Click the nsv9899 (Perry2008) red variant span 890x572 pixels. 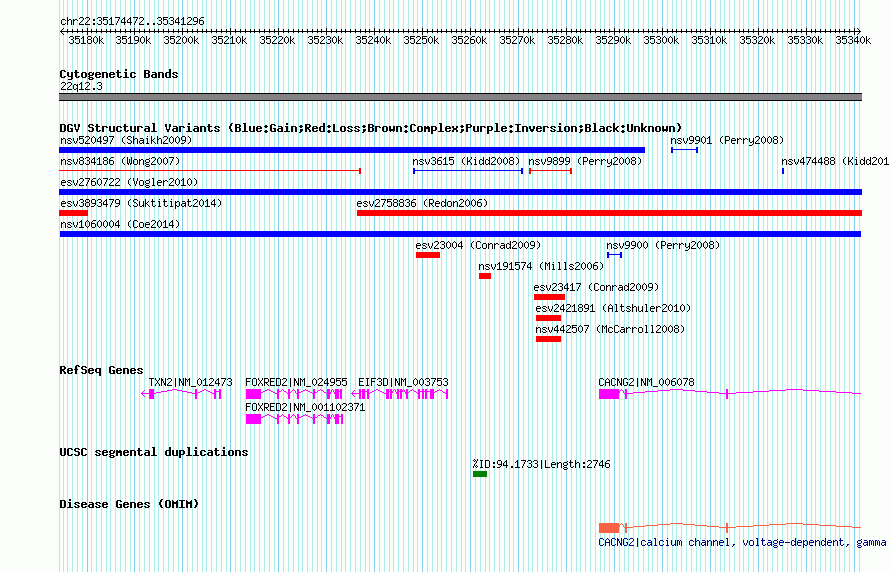pos(551,171)
